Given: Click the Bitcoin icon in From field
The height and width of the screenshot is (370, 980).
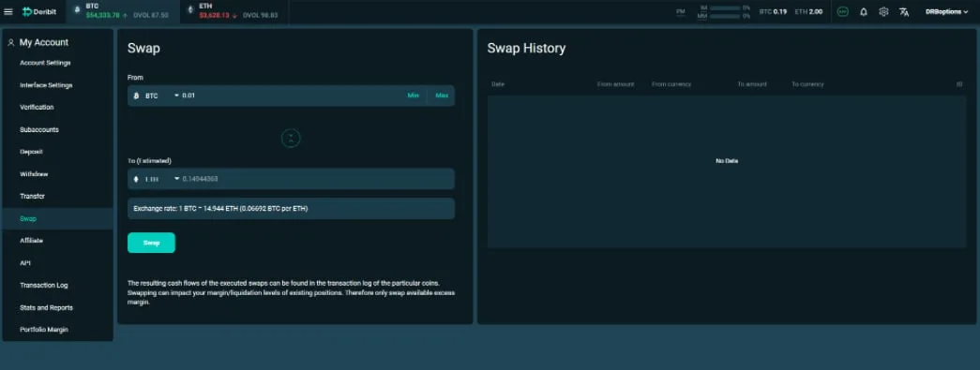Looking at the screenshot, I should (137, 96).
